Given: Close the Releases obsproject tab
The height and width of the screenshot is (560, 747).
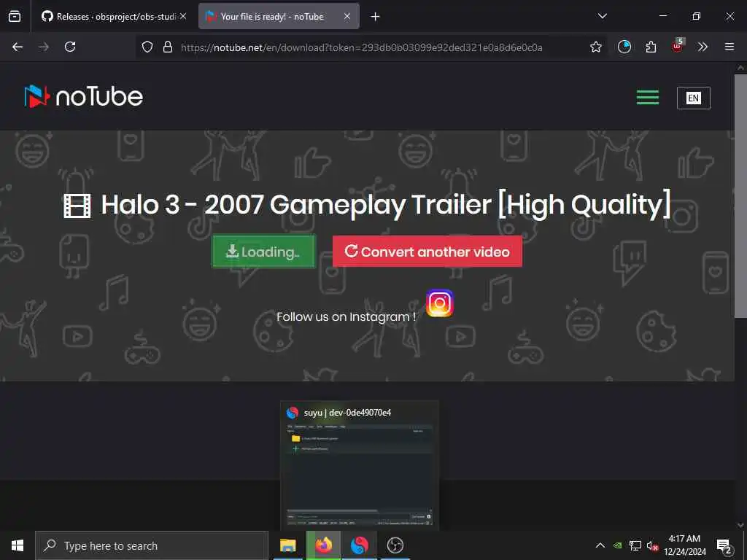Looking at the screenshot, I should [183, 16].
